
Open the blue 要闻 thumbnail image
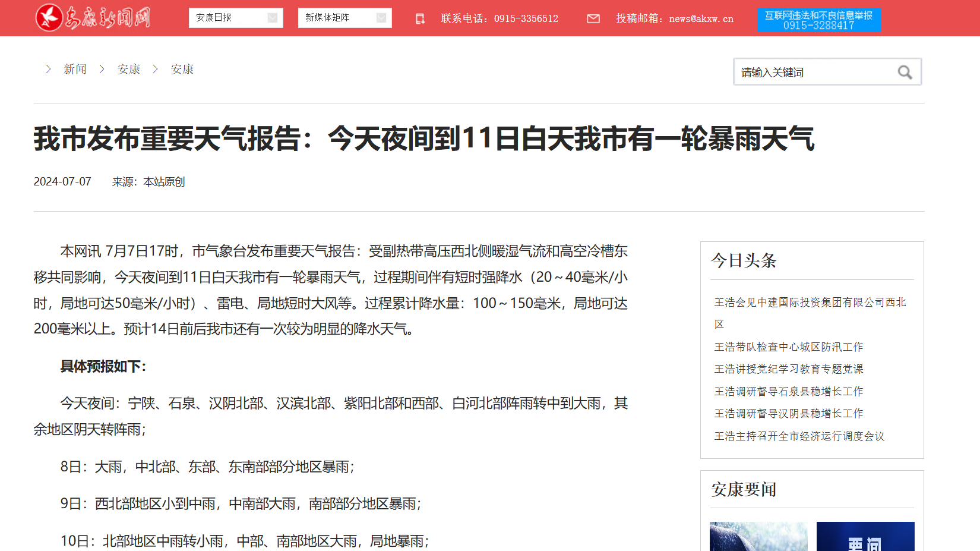(865, 536)
